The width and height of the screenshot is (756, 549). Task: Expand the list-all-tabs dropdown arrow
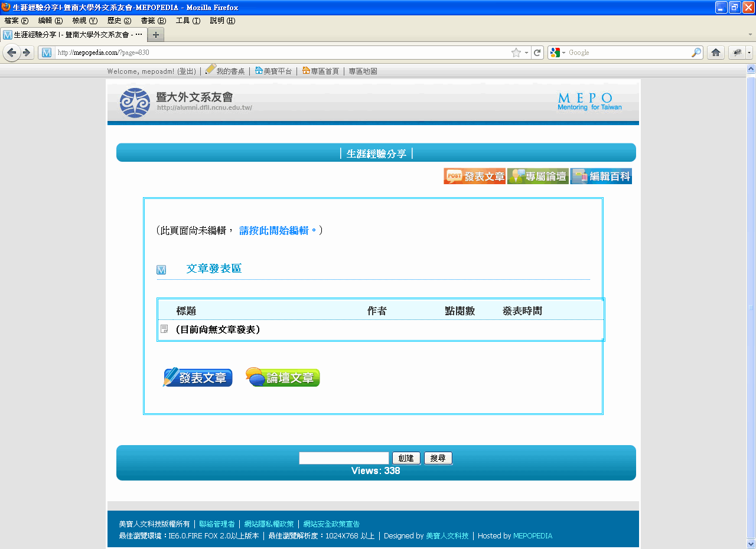750,34
